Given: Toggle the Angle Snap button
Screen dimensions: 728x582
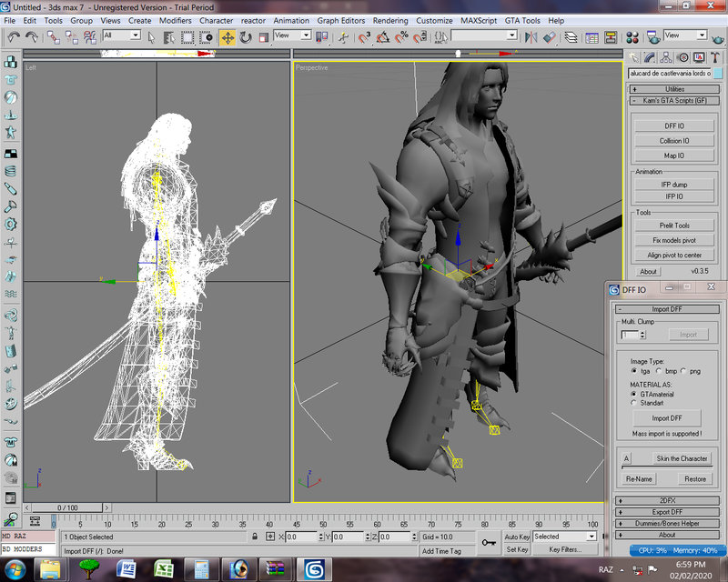Looking at the screenshot, I should coord(382,37).
